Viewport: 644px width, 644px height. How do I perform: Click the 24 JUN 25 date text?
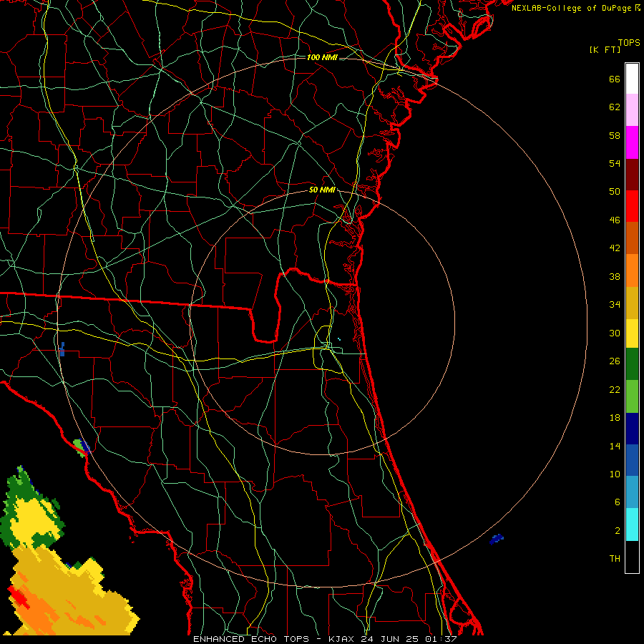(389, 639)
